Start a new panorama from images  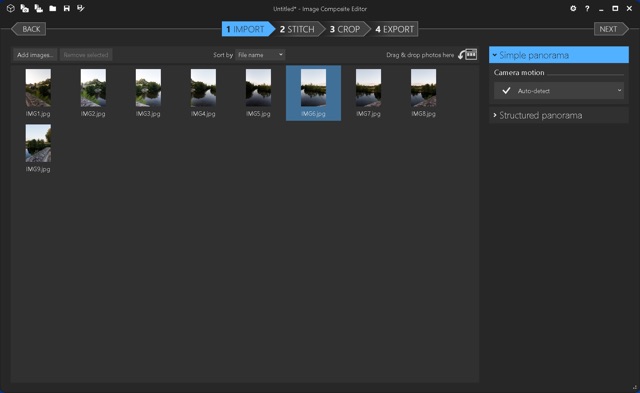tap(24, 8)
